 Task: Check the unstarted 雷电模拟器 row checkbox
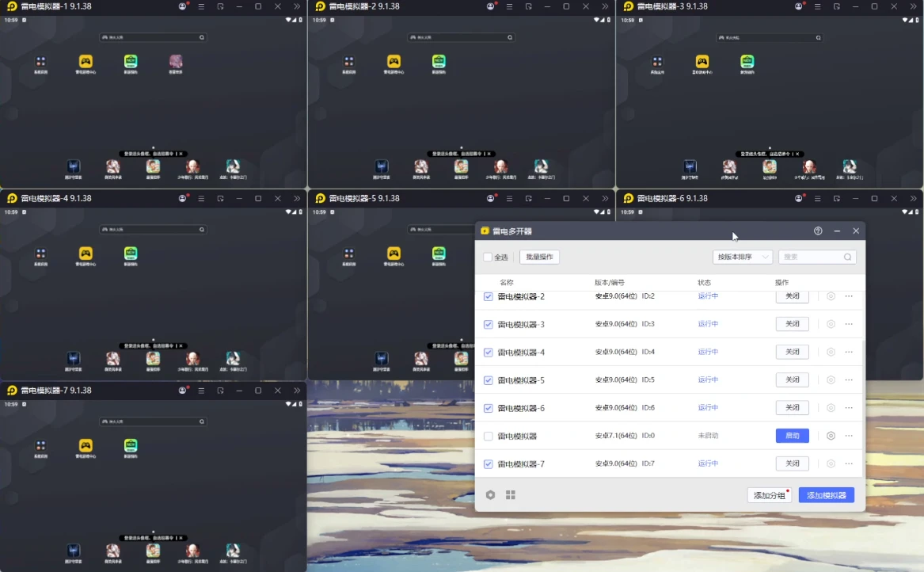tap(488, 437)
